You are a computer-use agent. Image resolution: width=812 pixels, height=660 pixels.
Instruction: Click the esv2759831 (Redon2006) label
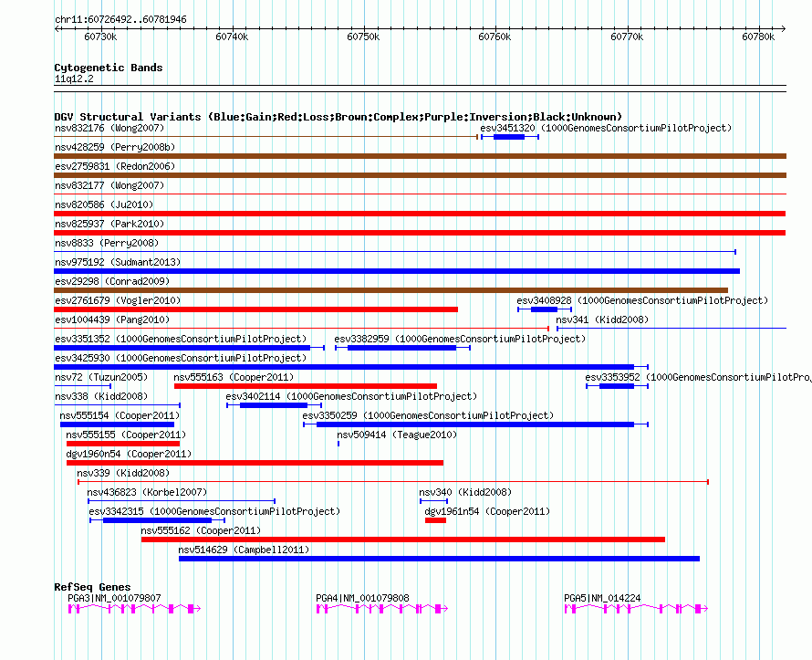pos(115,166)
